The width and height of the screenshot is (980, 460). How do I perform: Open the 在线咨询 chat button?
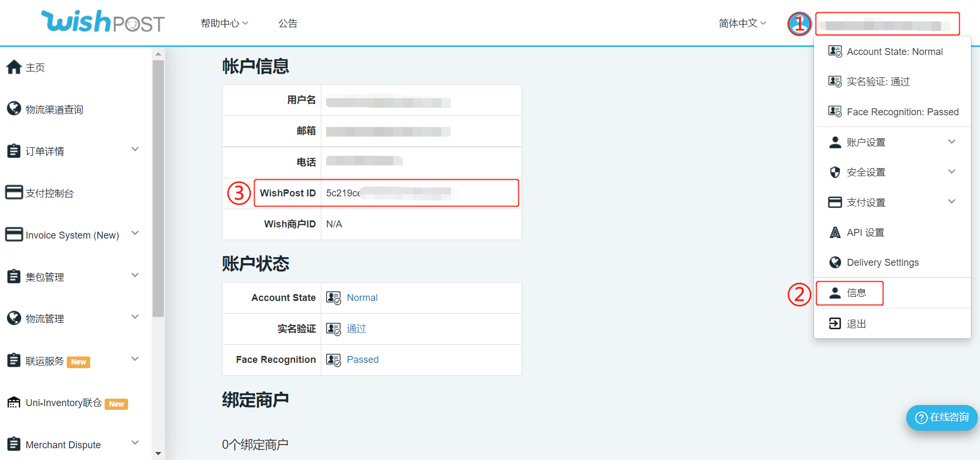click(x=942, y=417)
